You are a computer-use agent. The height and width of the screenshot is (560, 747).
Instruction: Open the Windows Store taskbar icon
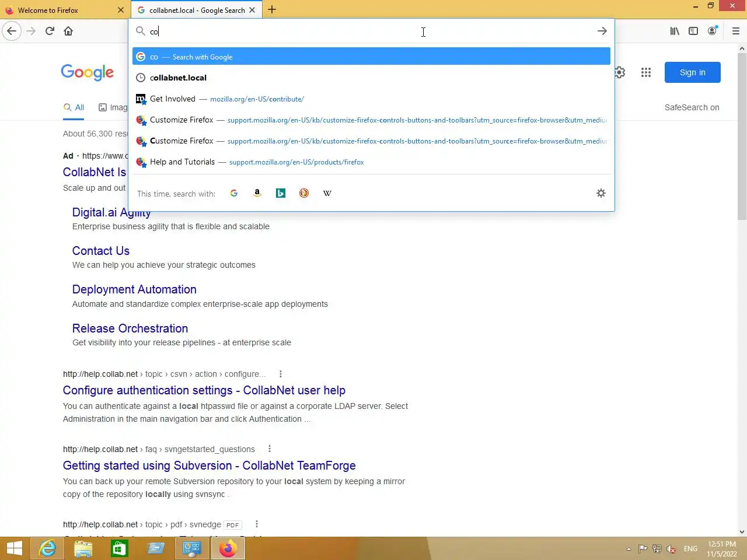[120, 548]
